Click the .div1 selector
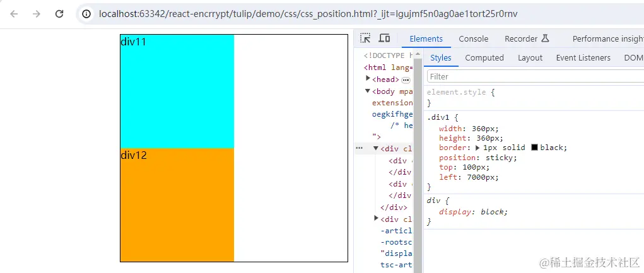Viewport: 644px width, 273px height. pos(437,118)
